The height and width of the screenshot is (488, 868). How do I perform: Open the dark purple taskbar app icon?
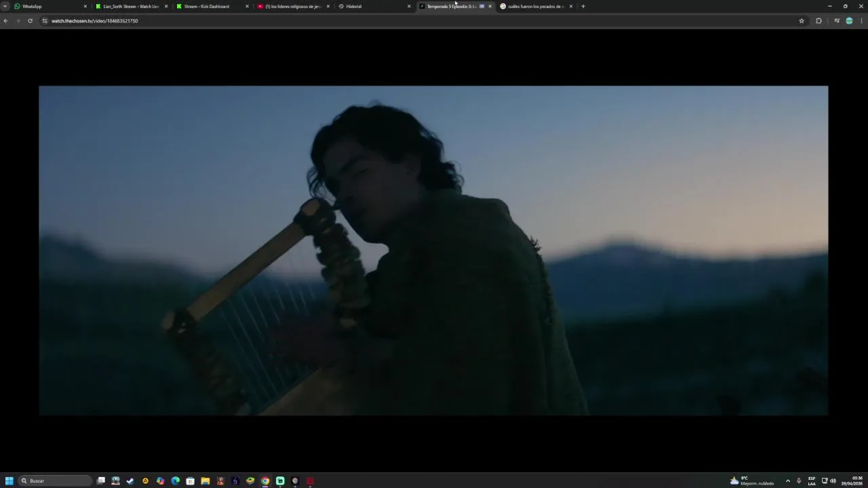point(235,481)
